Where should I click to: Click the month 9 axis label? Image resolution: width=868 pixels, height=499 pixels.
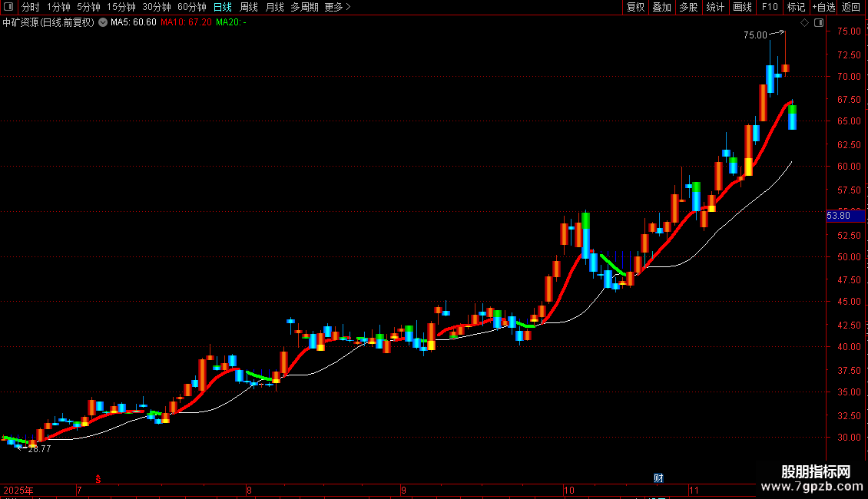pyautogui.click(x=403, y=490)
